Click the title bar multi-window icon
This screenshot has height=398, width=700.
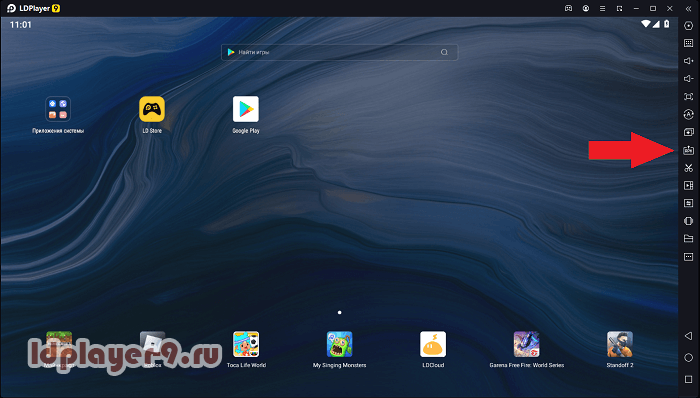[620, 8]
